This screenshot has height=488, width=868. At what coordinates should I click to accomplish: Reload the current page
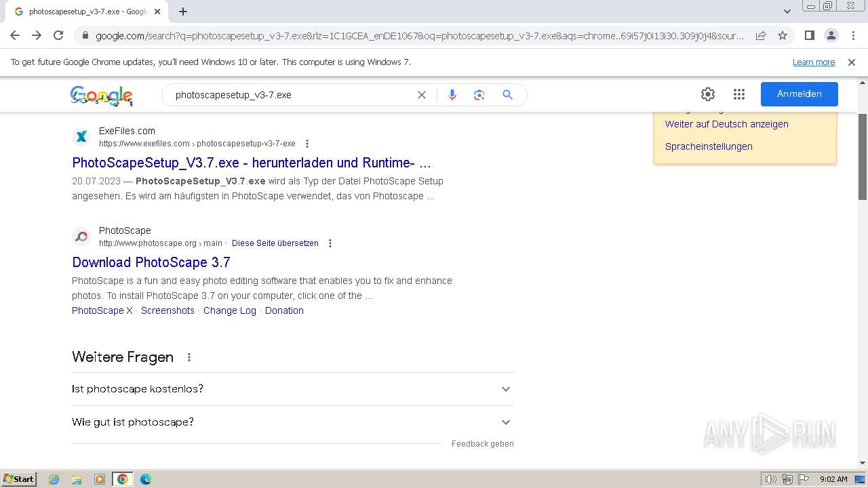(x=58, y=35)
